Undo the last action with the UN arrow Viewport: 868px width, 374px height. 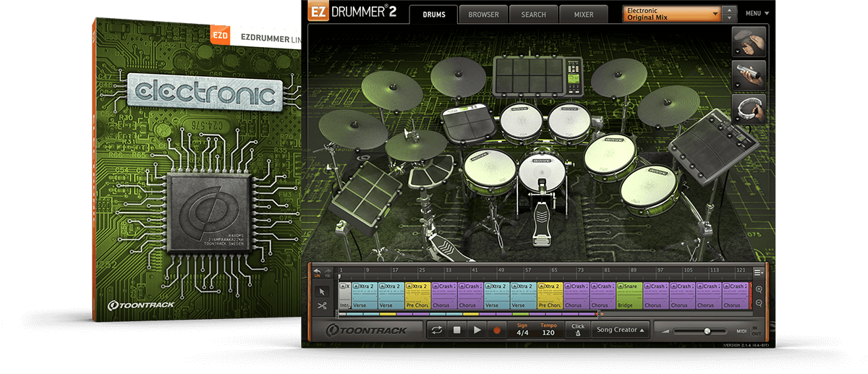pos(317,272)
